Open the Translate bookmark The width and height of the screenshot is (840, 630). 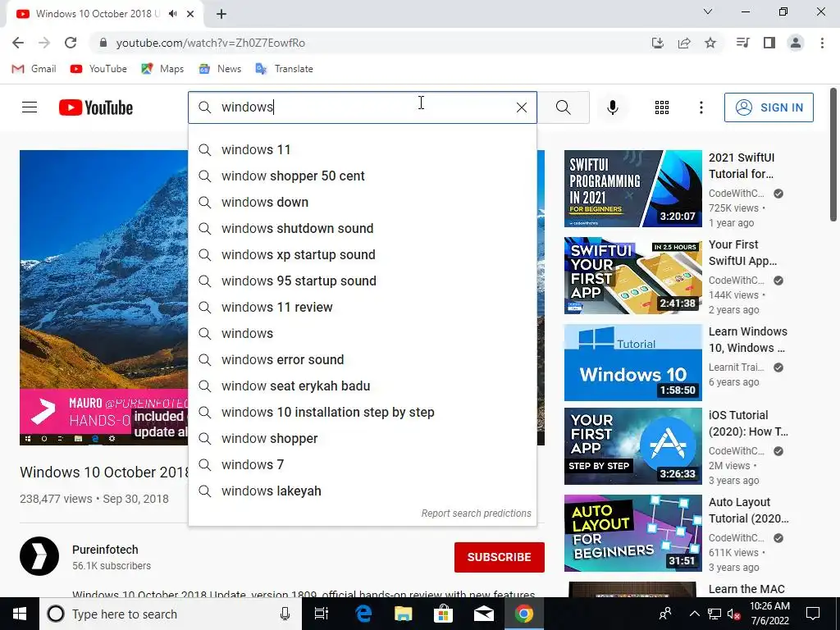tap(285, 69)
